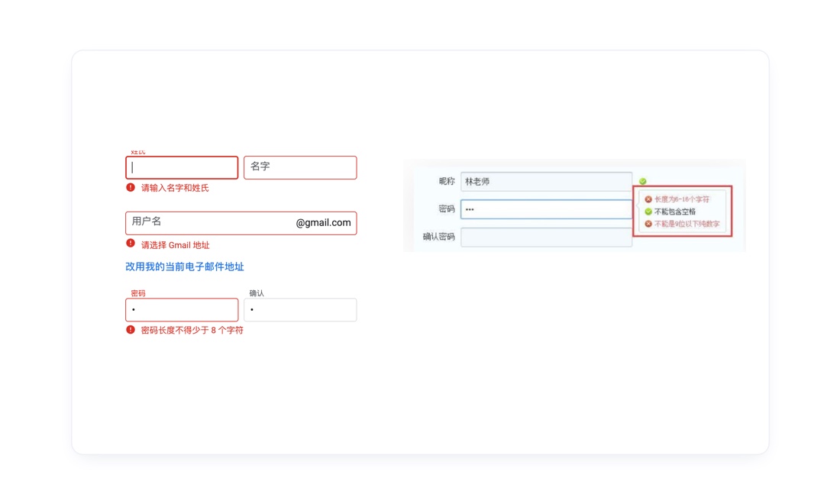This screenshot has height=504, width=840.
Task: Click error icon beside 请选择 Gmail 地址
Action: 131,244
